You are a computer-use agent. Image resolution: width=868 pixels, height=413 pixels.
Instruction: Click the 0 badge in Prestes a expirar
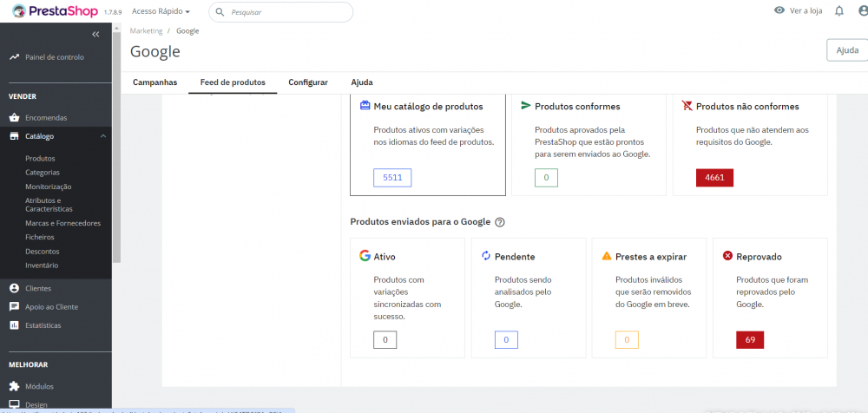click(628, 339)
